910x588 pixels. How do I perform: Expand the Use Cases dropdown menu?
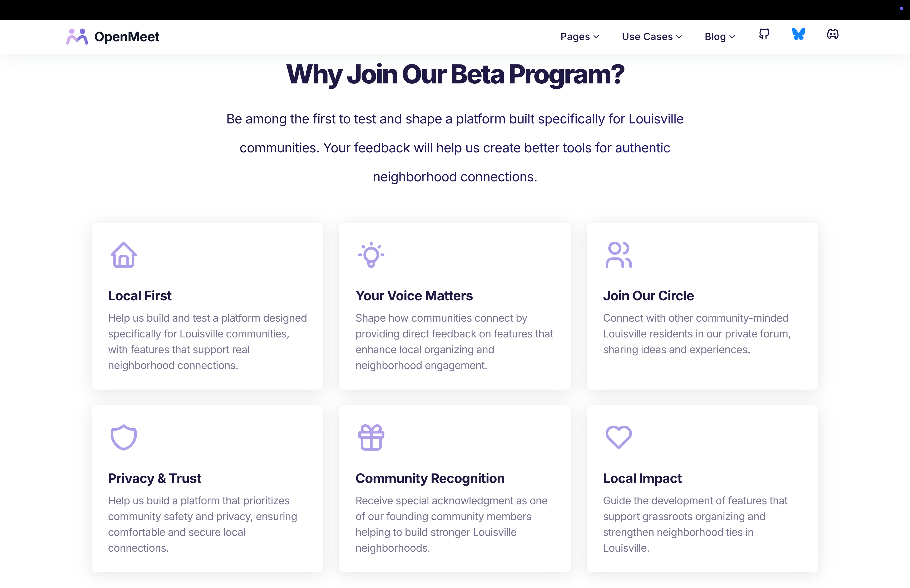pos(652,37)
